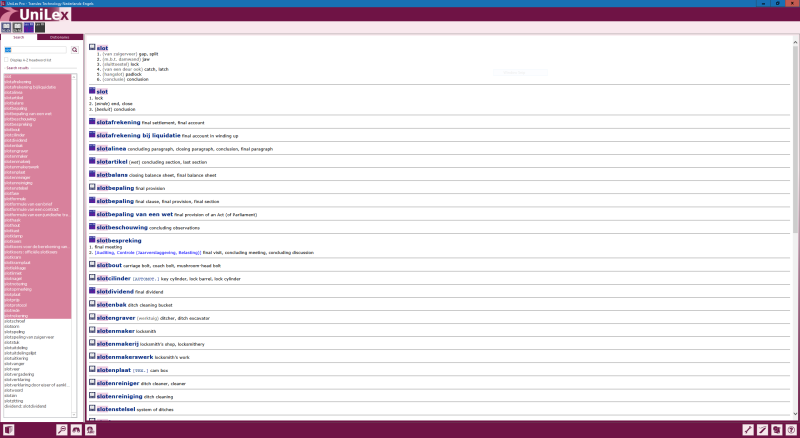
Task: Click the pen edit icon in the bottom bar
Action: pyautogui.click(x=762, y=430)
